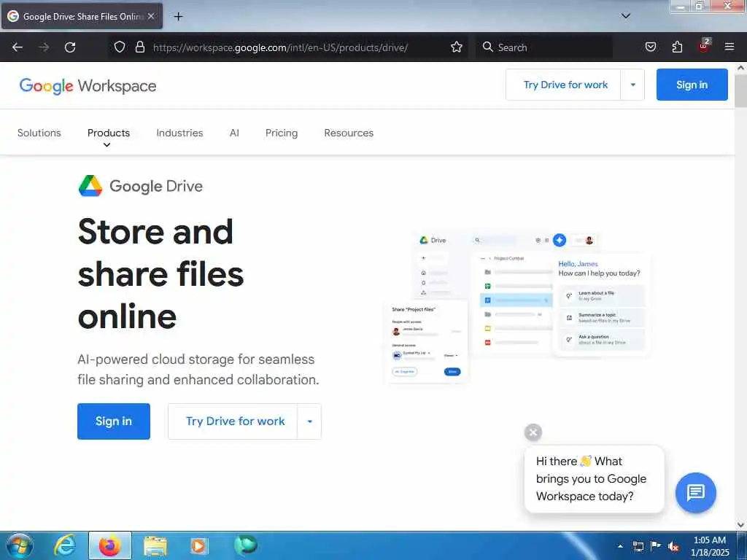Click the scrollbar up arrow
The image size is (747, 560).
click(741, 68)
